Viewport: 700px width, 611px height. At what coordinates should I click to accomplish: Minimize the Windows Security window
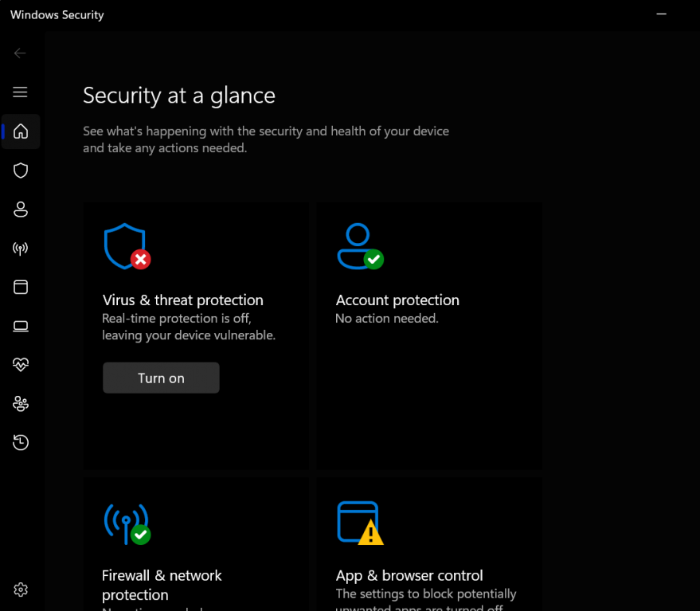click(661, 14)
